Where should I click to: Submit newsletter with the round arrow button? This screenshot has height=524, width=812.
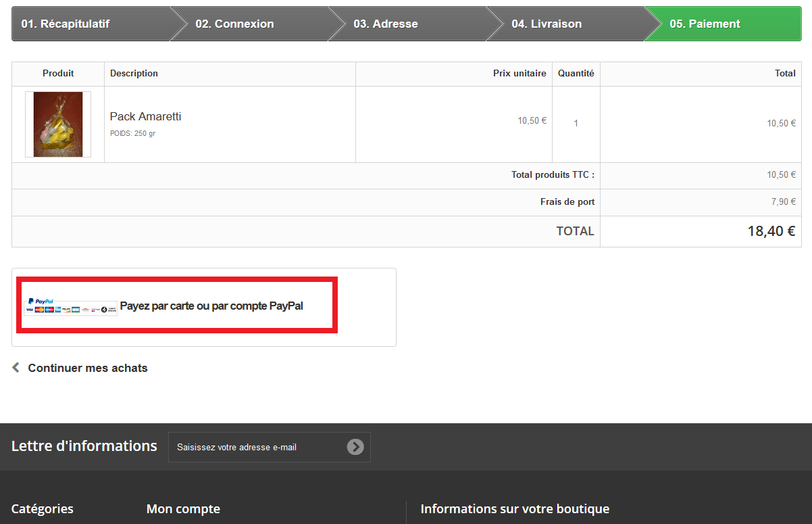coord(355,447)
